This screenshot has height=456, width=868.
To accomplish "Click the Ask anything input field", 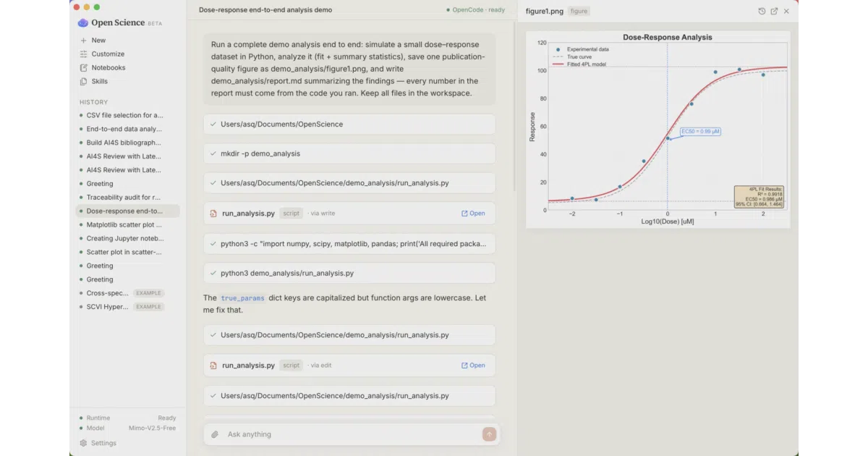I will pyautogui.click(x=351, y=434).
